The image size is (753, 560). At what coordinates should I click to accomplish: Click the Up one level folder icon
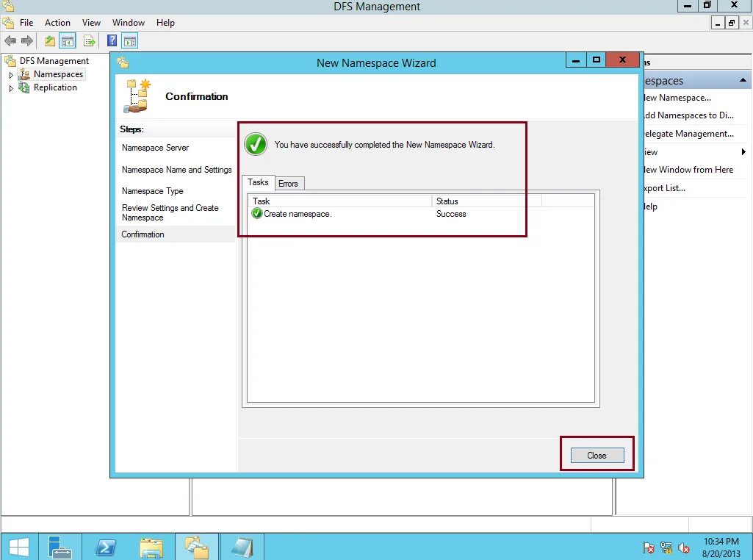tap(49, 41)
